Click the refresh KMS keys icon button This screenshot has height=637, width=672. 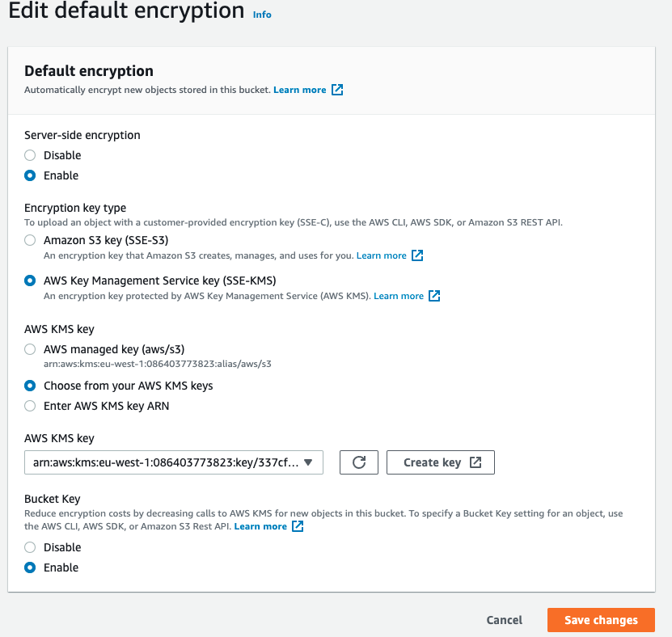point(360,462)
